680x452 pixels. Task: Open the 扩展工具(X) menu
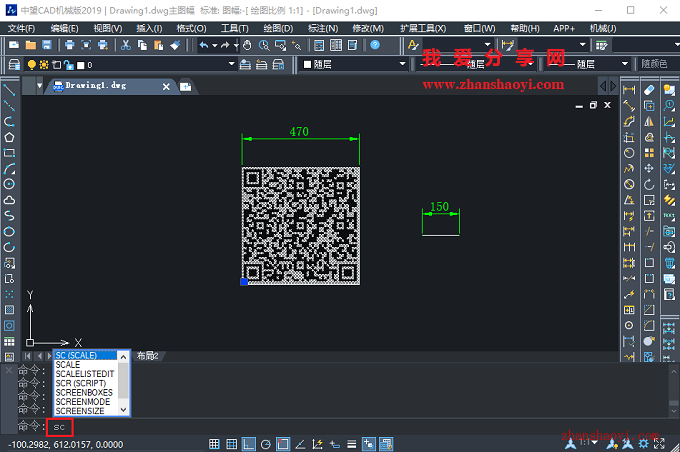(423, 29)
